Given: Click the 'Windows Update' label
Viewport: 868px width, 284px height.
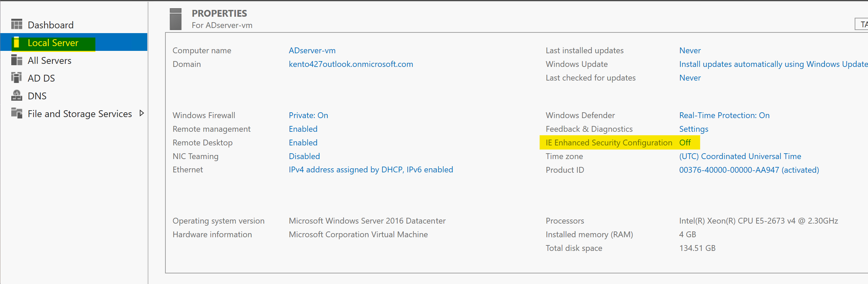Looking at the screenshot, I should 577,64.
